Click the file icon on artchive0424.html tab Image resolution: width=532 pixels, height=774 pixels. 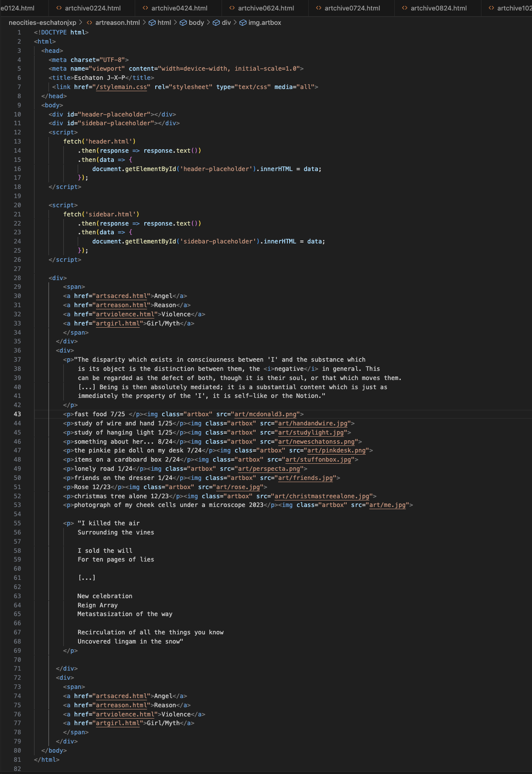(145, 8)
